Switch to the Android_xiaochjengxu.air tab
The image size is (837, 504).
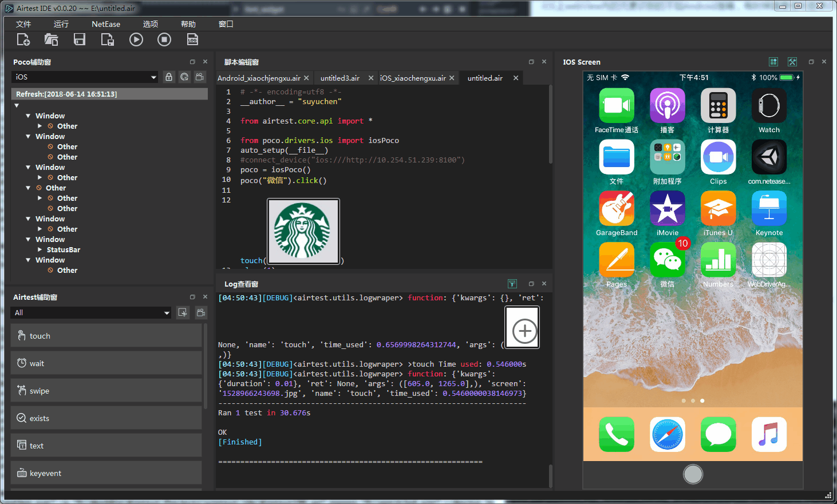[259, 78]
